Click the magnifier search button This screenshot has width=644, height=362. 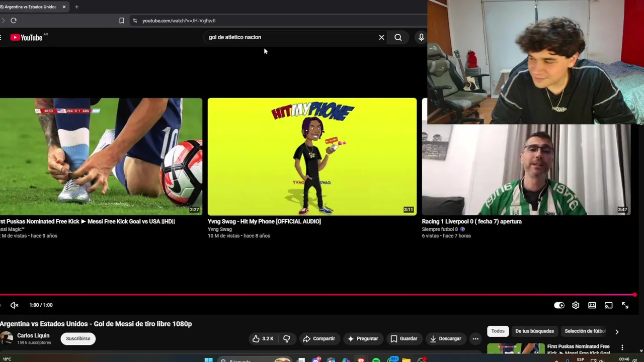click(x=398, y=37)
